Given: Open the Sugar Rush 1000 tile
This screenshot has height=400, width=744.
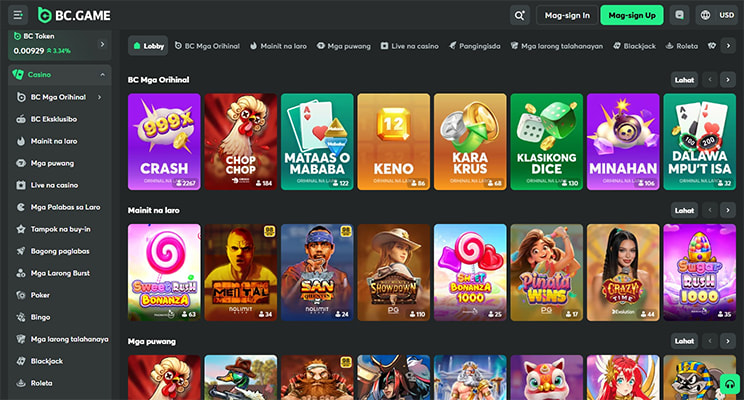Looking at the screenshot, I should click(x=699, y=272).
